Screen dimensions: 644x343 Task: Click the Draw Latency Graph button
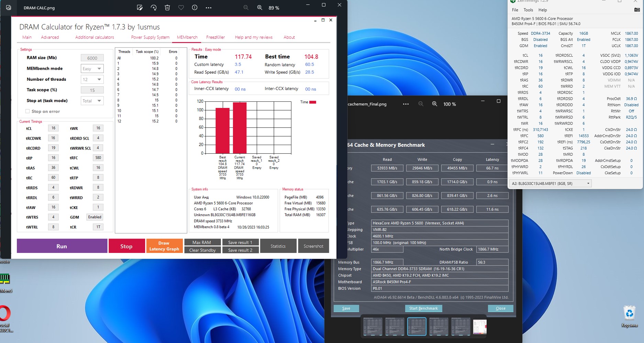click(164, 246)
